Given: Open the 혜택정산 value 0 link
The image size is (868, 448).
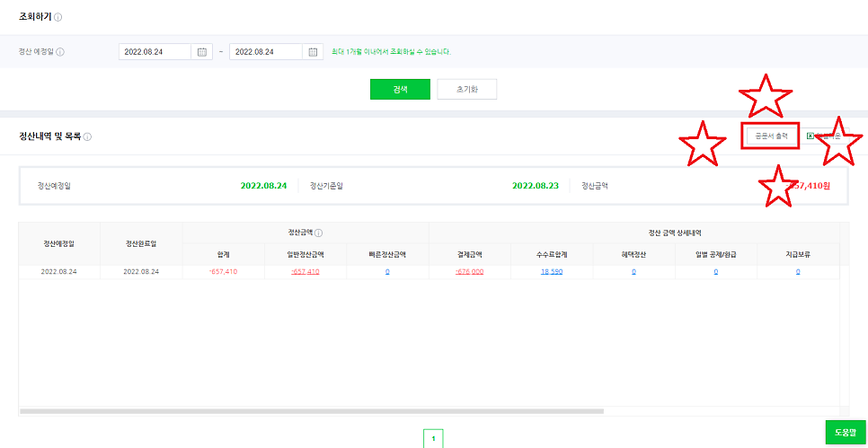Looking at the screenshot, I should pos(633,271).
